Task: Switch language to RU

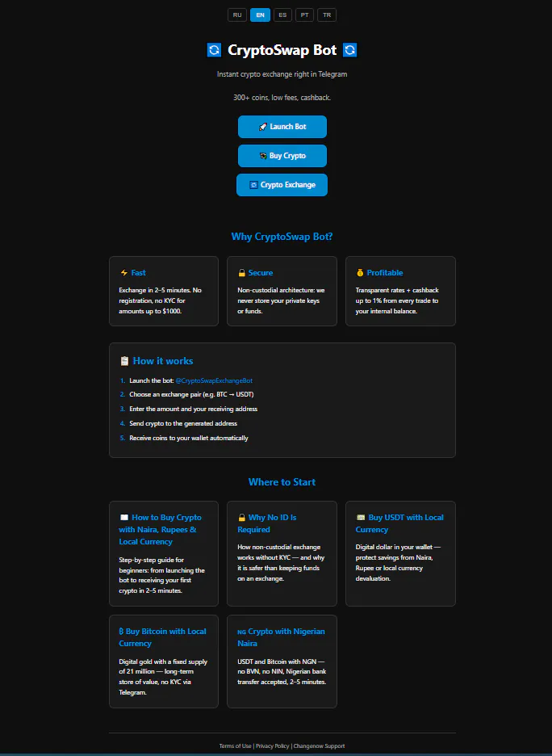Action: [x=237, y=15]
